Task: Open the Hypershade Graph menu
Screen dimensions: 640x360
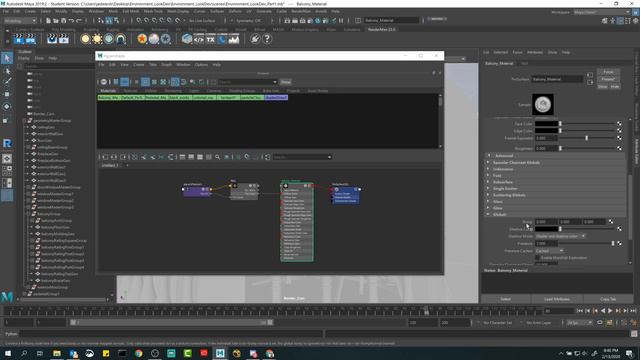Action: click(166, 64)
